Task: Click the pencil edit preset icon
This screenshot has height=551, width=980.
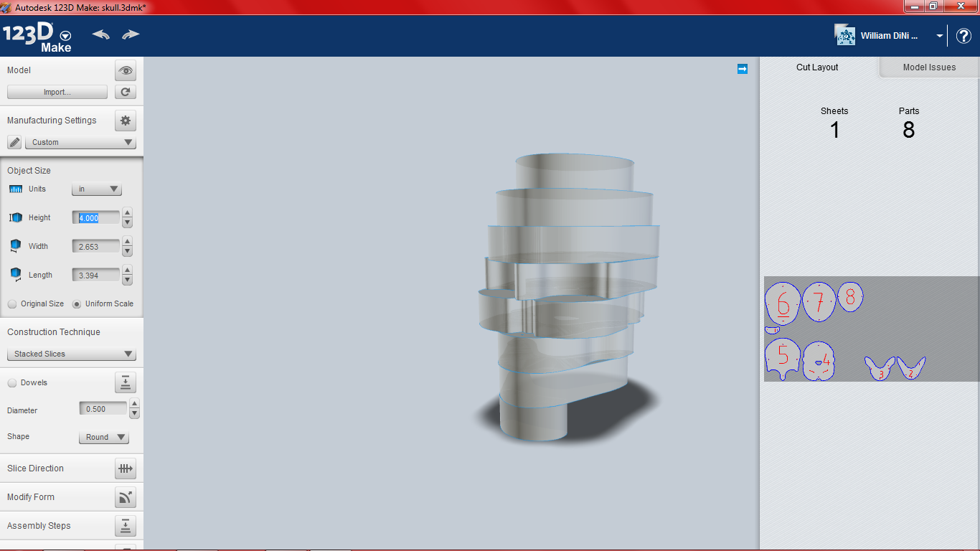Action: (14, 142)
